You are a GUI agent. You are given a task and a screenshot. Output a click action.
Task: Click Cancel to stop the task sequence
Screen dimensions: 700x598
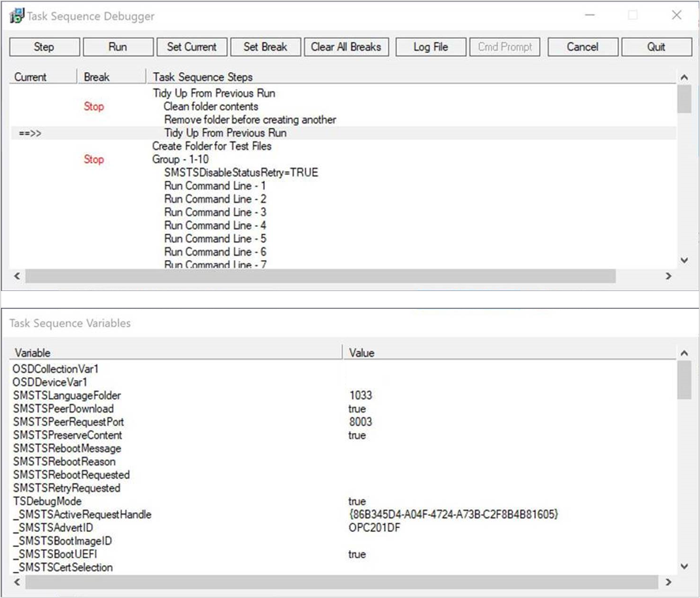(582, 46)
